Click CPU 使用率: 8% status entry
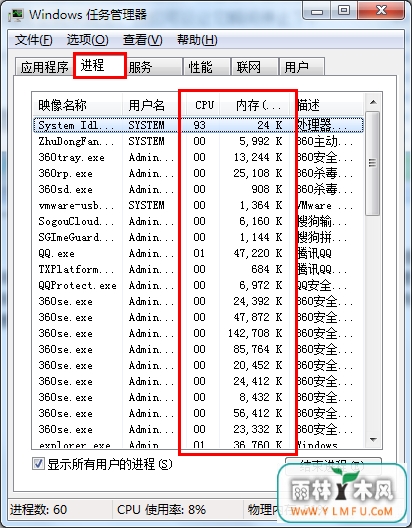 (162, 509)
